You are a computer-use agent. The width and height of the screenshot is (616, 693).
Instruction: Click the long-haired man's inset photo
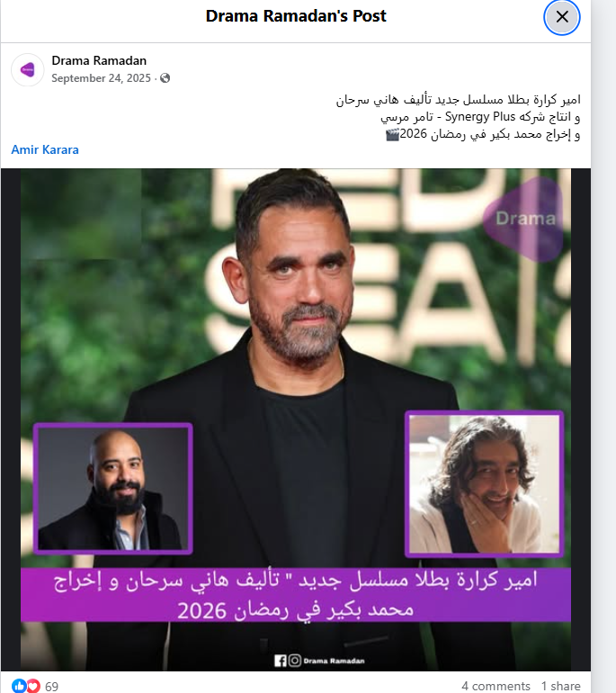coord(484,484)
